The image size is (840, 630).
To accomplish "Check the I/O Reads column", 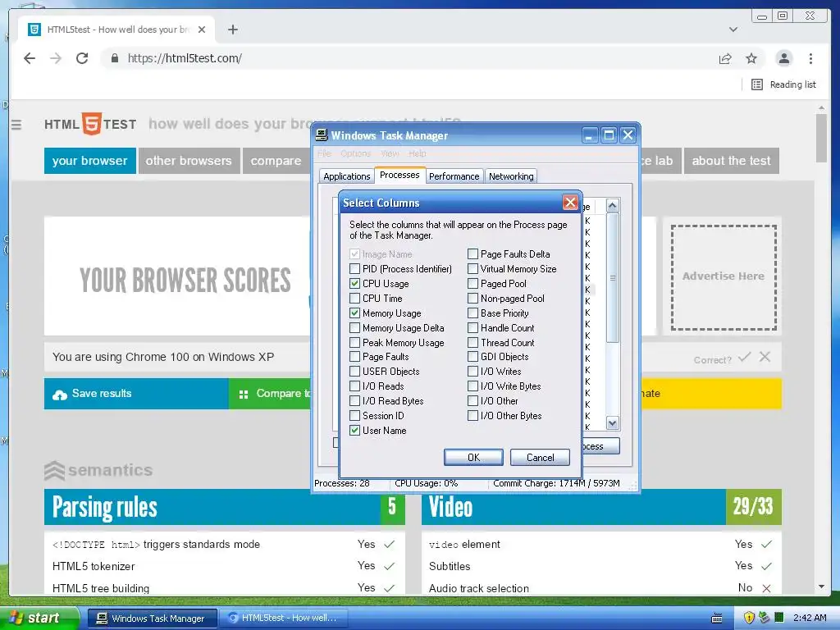I will [354, 386].
